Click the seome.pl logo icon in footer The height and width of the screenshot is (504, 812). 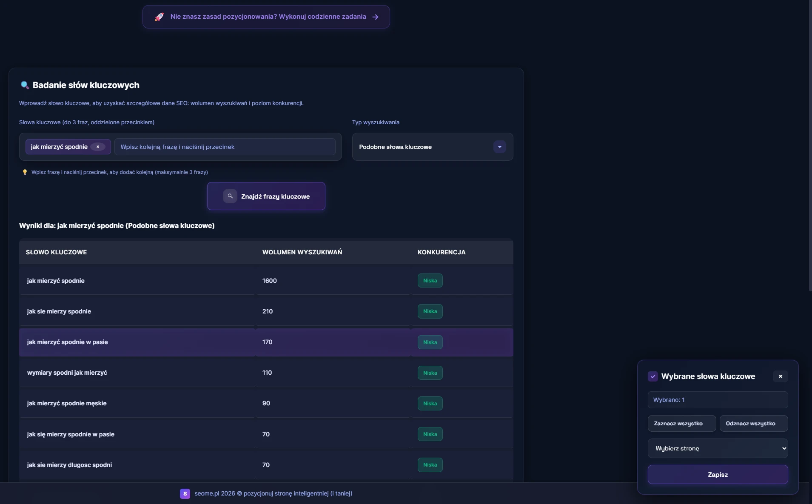pyautogui.click(x=185, y=493)
